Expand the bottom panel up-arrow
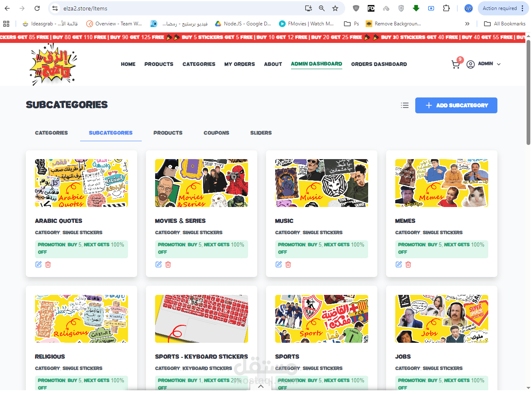The width and height of the screenshot is (532, 394). pyautogui.click(x=261, y=387)
